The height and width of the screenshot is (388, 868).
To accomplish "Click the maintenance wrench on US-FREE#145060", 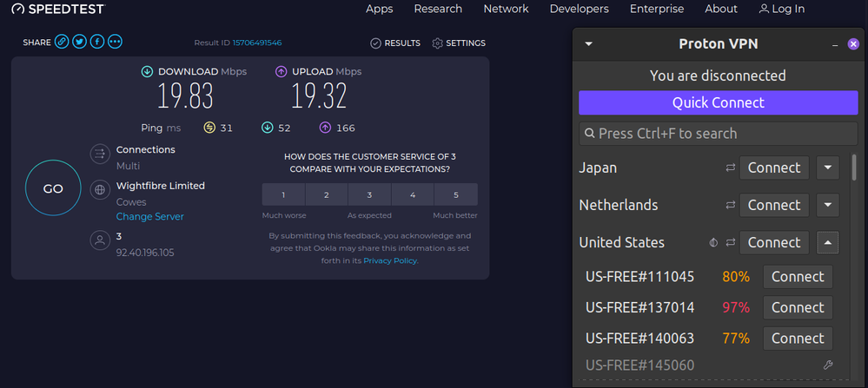I will point(827,365).
